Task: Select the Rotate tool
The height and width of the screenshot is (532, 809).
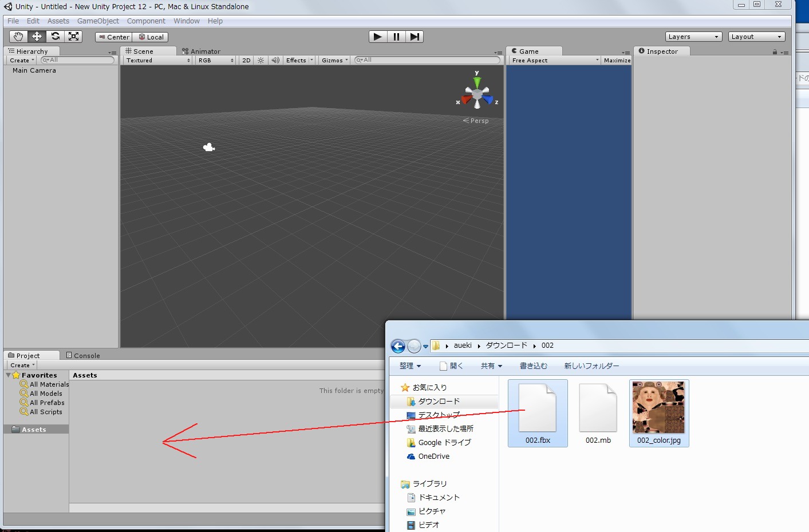Action: coord(55,37)
